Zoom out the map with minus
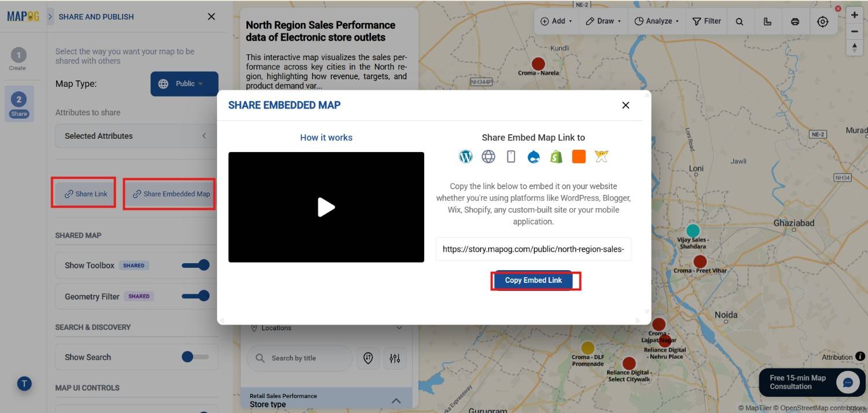Screen dimensions: 868x413 (x=855, y=31)
